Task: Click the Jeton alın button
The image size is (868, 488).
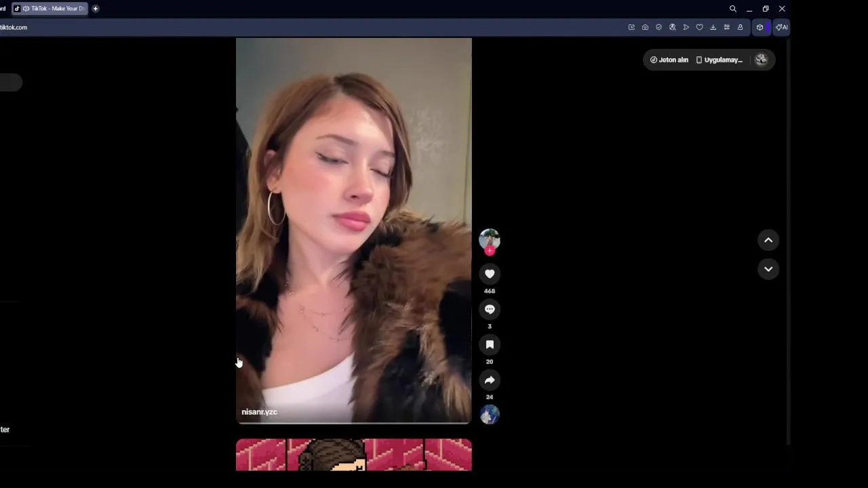Action: click(x=669, y=60)
